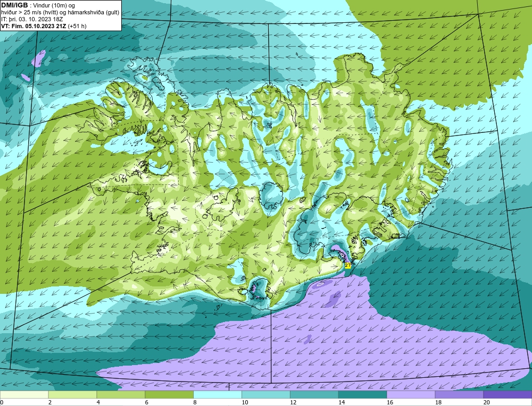
Task: Select the green 4–6 m/s swatch
Action: pos(121,394)
